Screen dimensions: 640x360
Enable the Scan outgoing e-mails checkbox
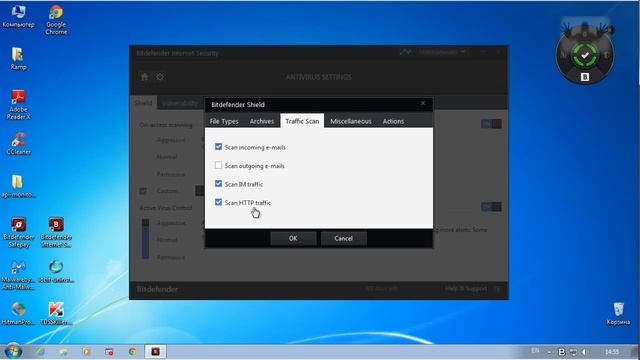(218, 165)
